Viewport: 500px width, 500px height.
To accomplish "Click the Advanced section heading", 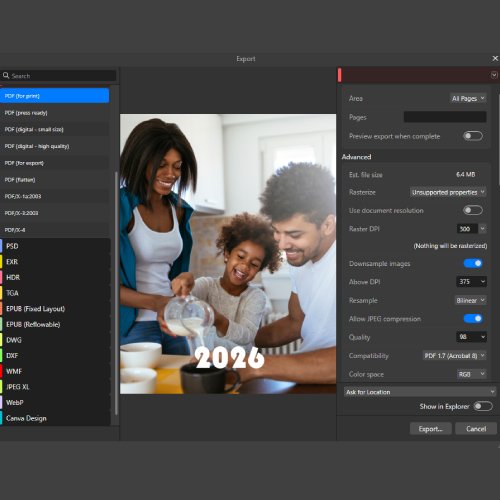I will tap(356, 157).
